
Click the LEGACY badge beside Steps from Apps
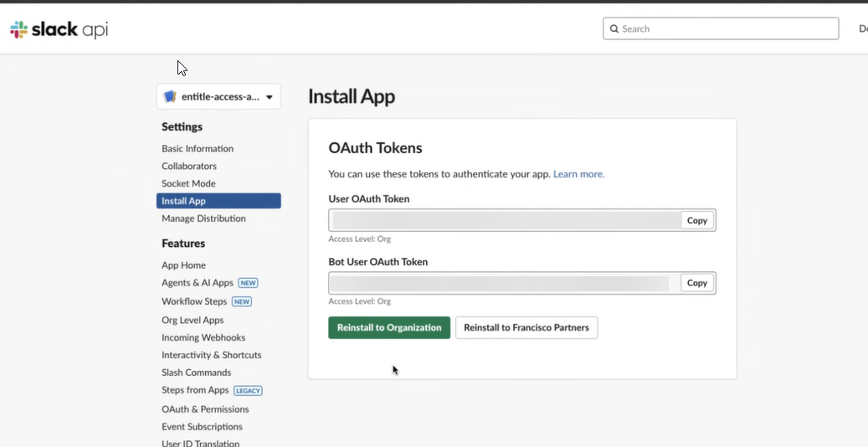pyautogui.click(x=248, y=391)
